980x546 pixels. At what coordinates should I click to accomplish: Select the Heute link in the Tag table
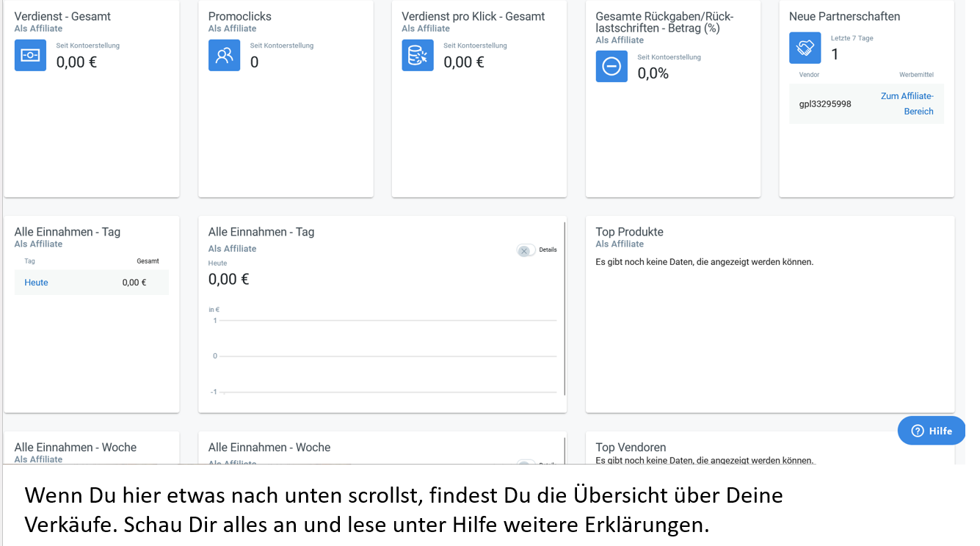click(36, 283)
